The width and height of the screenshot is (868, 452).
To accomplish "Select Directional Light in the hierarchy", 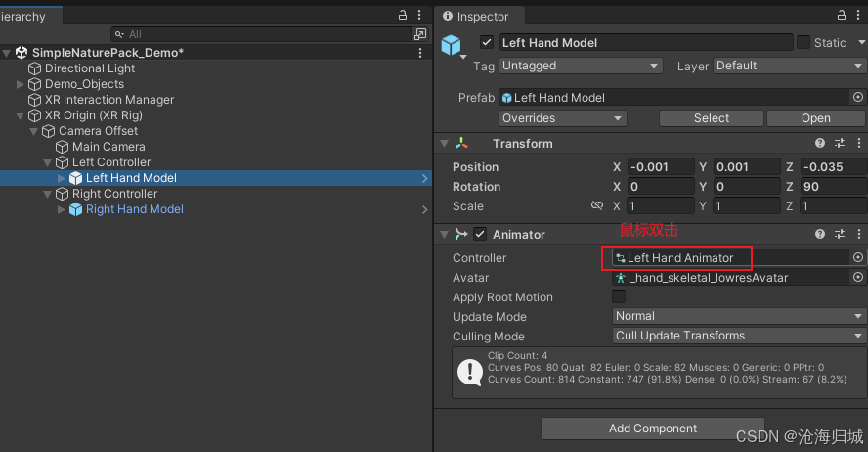I will click(x=90, y=68).
